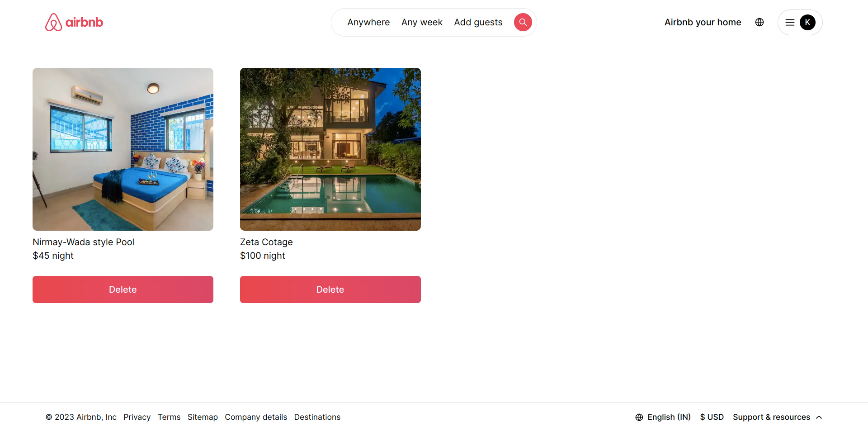Open Airbnb your home link

click(703, 22)
